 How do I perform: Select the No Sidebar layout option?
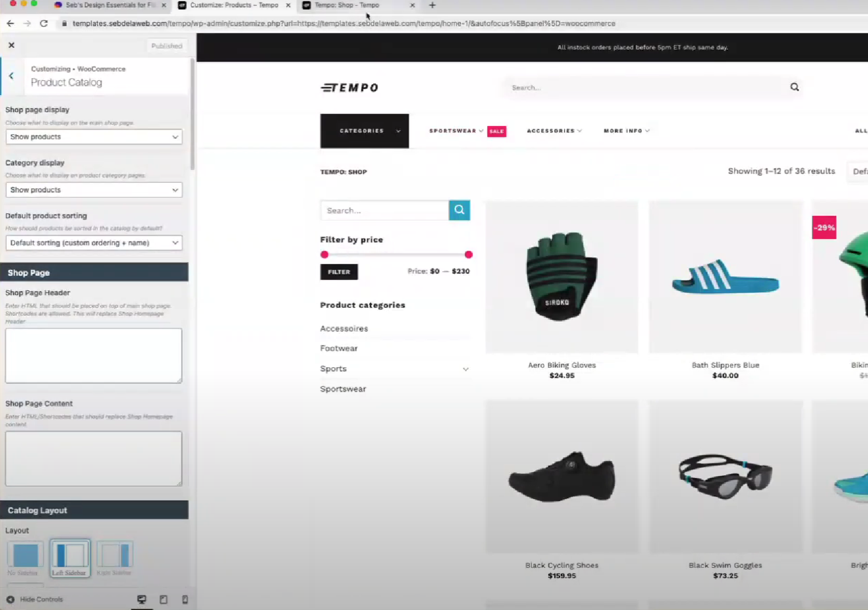24,555
